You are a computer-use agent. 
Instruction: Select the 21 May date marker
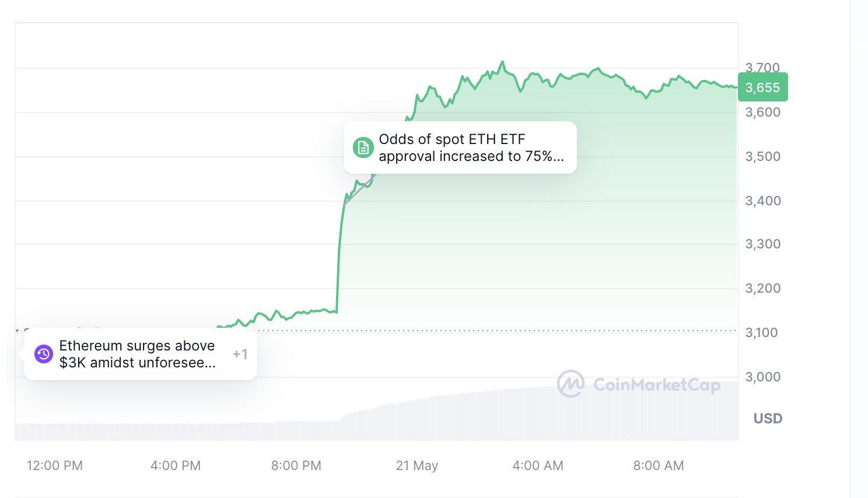point(416,465)
